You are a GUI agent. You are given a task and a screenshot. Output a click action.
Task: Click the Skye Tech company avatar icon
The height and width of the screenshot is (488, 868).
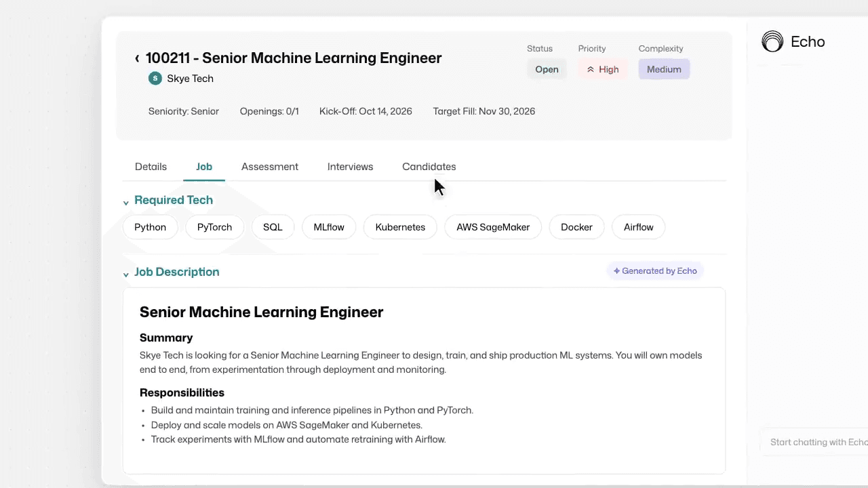pyautogui.click(x=155, y=79)
